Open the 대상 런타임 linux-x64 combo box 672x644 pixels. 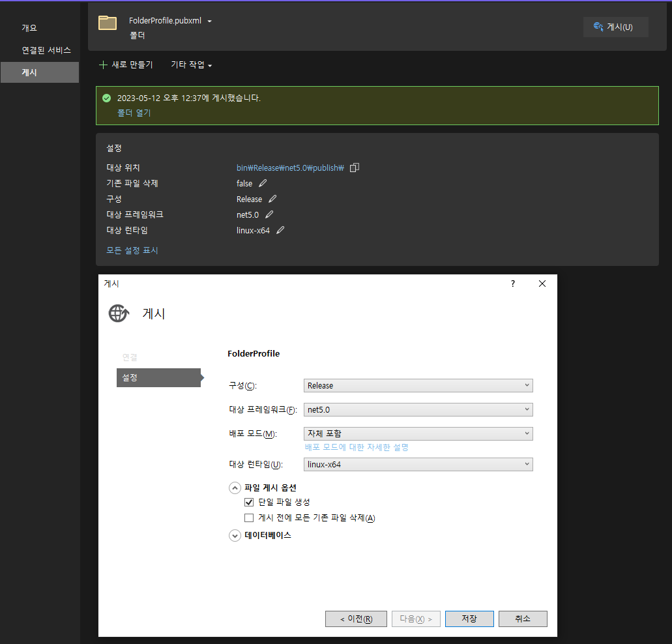[x=418, y=464]
